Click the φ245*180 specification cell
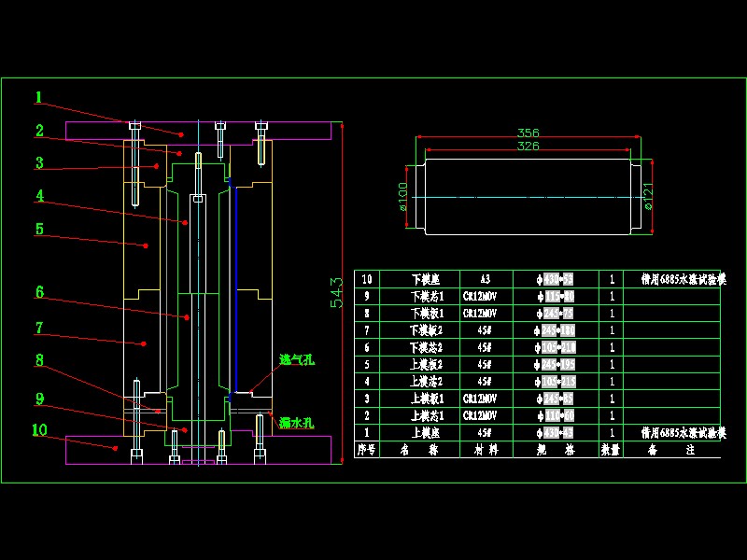This screenshot has width=747, height=560. coord(555,330)
